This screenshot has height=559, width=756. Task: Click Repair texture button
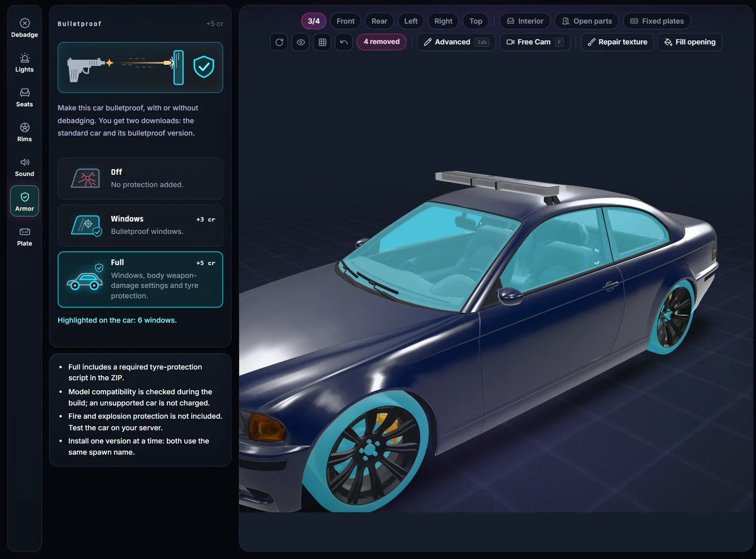point(617,42)
